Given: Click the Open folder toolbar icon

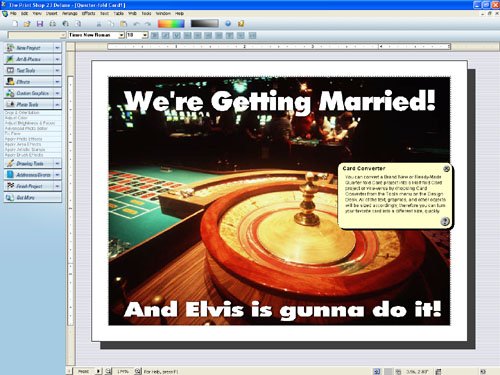Looking at the screenshot, I should [27, 24].
